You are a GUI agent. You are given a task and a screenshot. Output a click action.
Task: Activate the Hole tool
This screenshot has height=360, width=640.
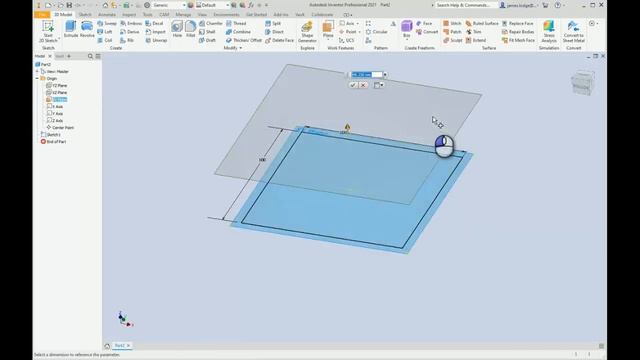[x=177, y=29]
